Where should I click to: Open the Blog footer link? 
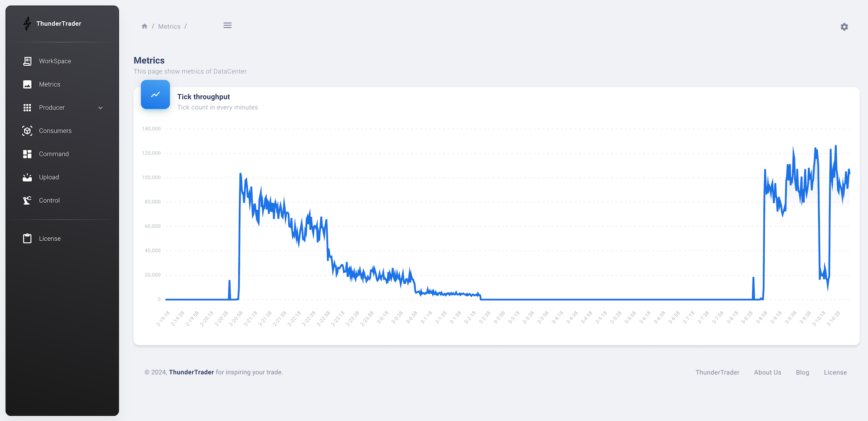coord(802,372)
